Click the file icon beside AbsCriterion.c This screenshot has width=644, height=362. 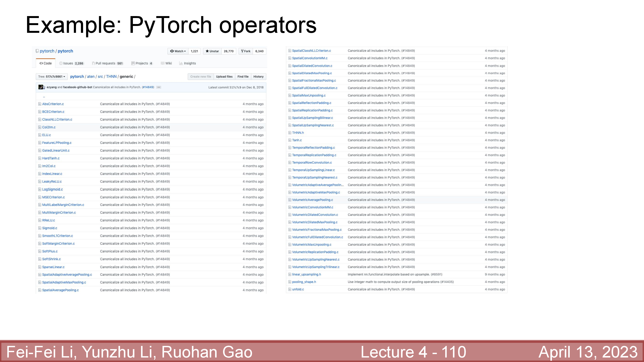click(39, 104)
